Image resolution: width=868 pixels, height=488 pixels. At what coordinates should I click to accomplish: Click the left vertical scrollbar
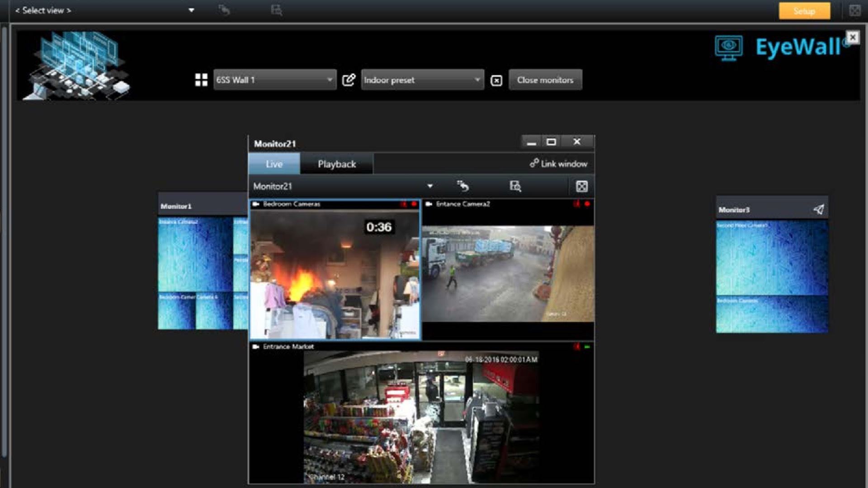(4, 242)
